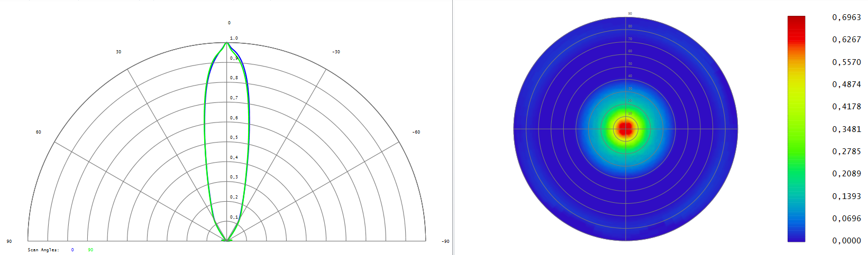Click the color scale value 0,3481

tap(846, 129)
